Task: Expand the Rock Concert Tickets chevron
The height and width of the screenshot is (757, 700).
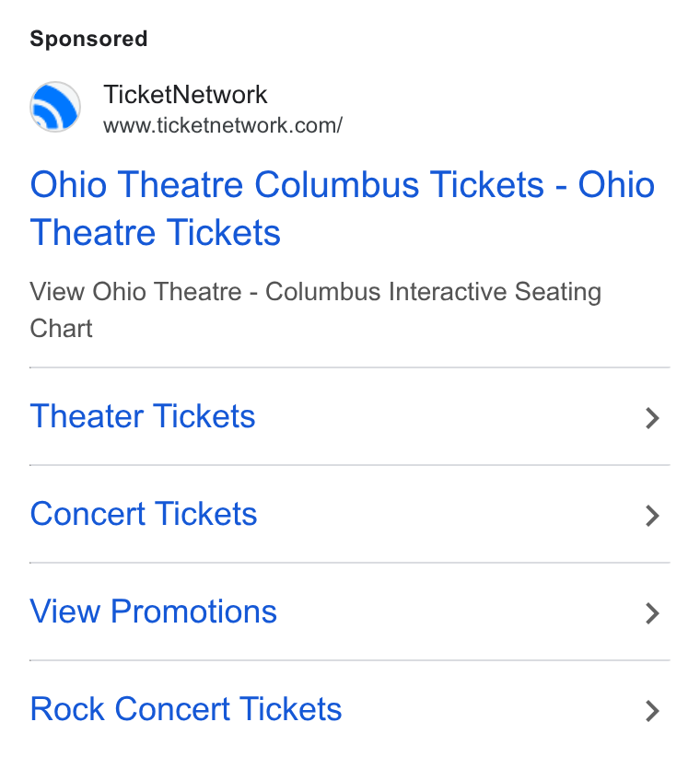Action: pyautogui.click(x=652, y=711)
